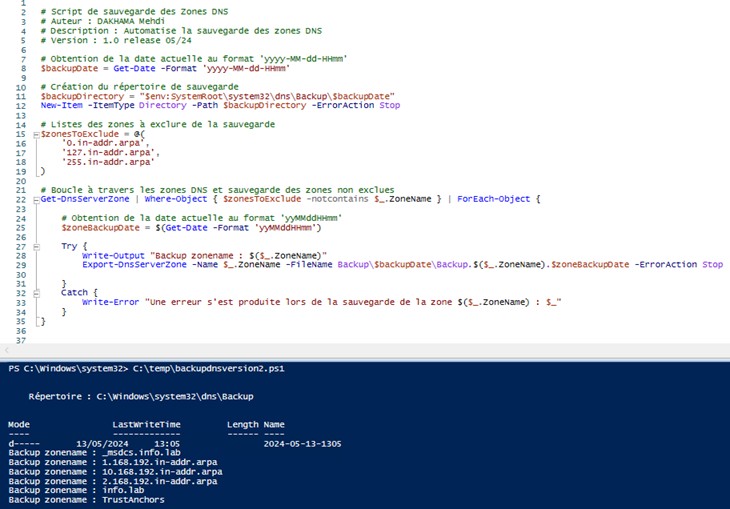
Task: Click the New-Item cmdlet
Action: pos(61,105)
